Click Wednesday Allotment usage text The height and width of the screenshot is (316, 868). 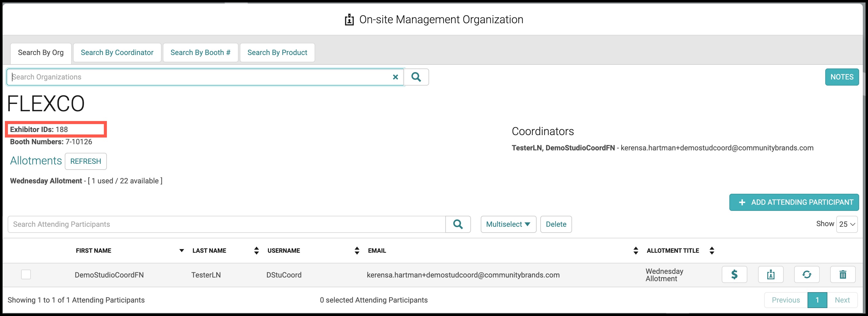[x=86, y=181]
